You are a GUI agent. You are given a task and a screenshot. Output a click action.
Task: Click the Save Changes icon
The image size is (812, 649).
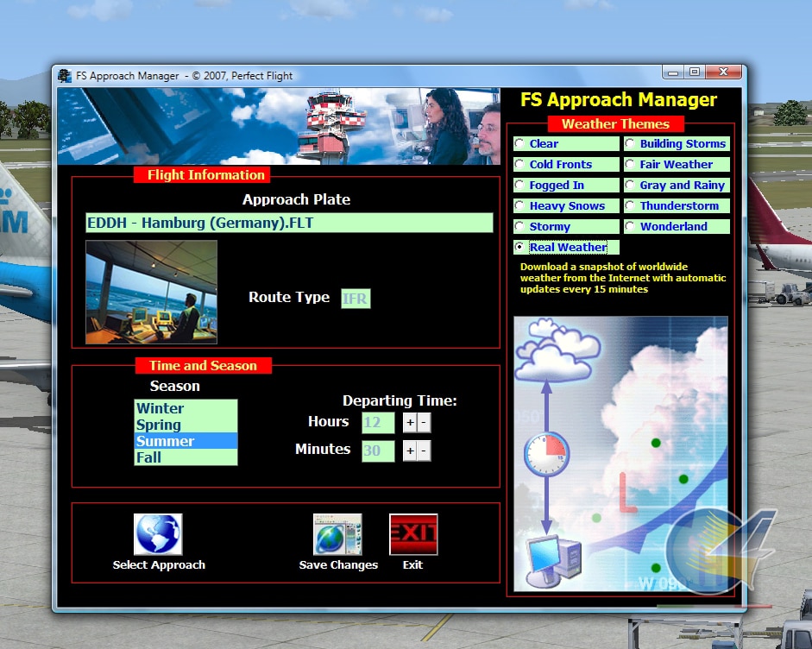[337, 534]
